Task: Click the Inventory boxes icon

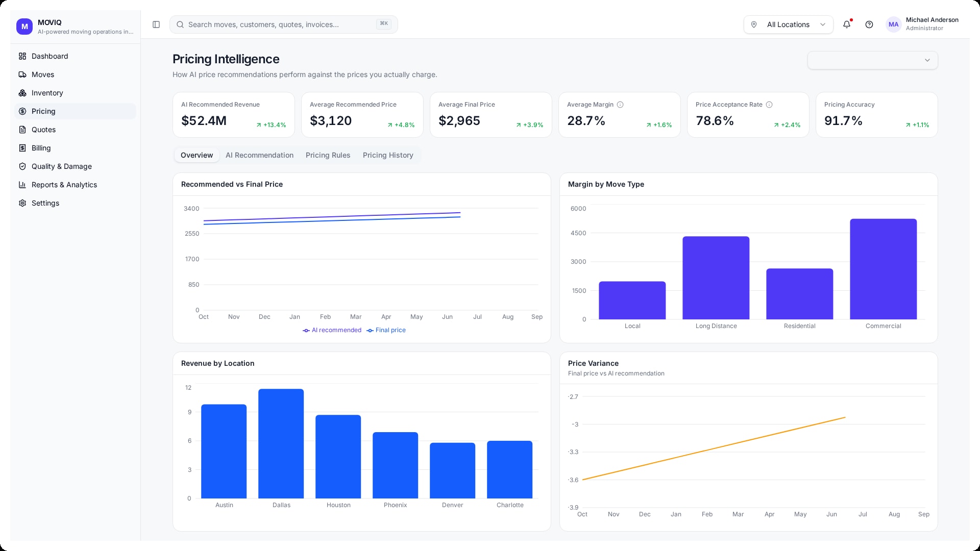Action: [x=22, y=93]
